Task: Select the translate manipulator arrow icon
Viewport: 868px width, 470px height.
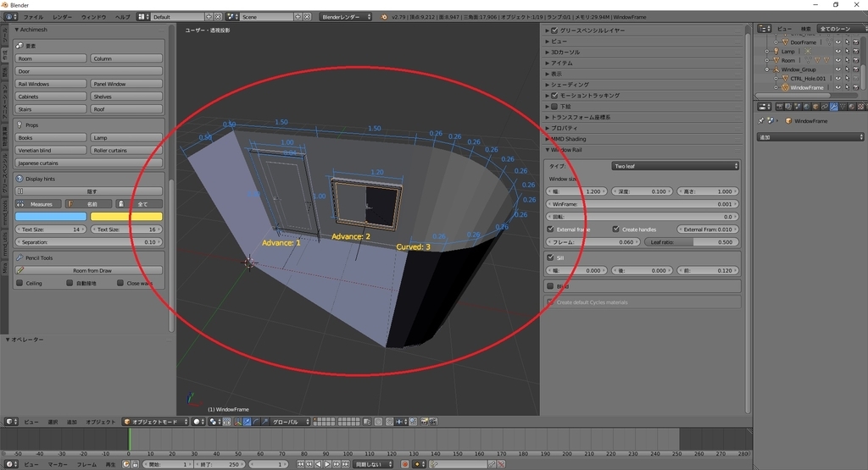Action: coord(247,422)
